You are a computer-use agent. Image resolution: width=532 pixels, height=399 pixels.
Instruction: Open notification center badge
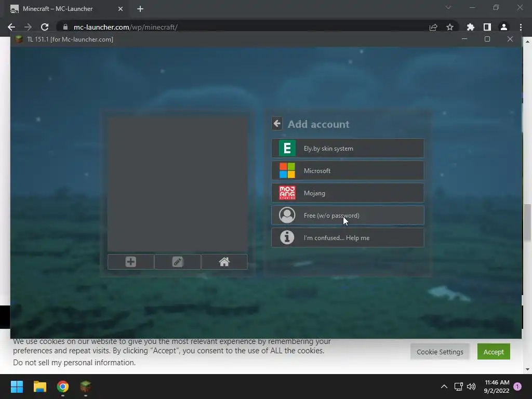click(517, 387)
